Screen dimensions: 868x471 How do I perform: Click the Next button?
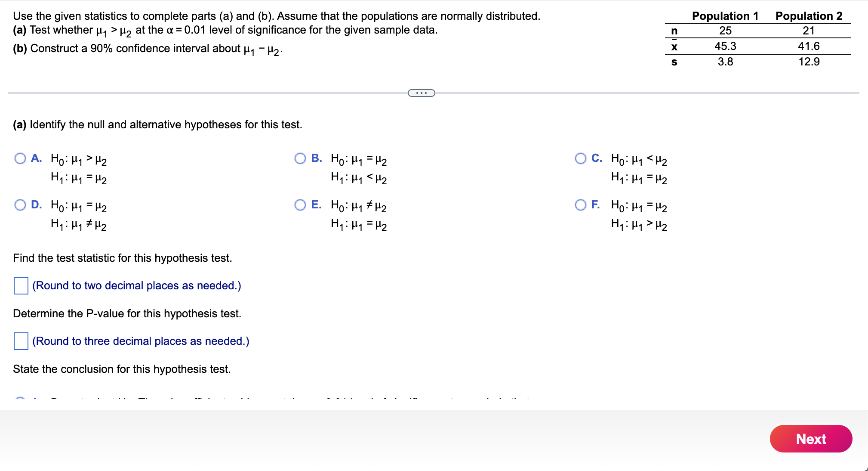pos(810,439)
